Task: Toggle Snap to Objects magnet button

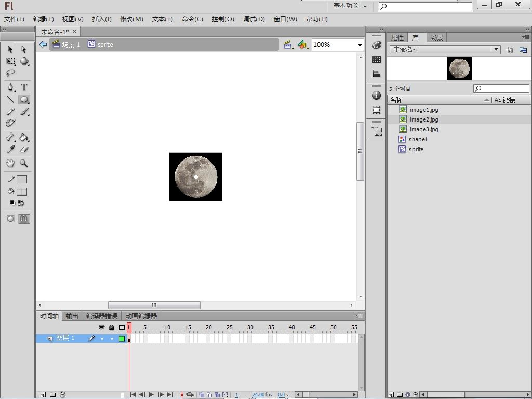Action: coord(24,219)
